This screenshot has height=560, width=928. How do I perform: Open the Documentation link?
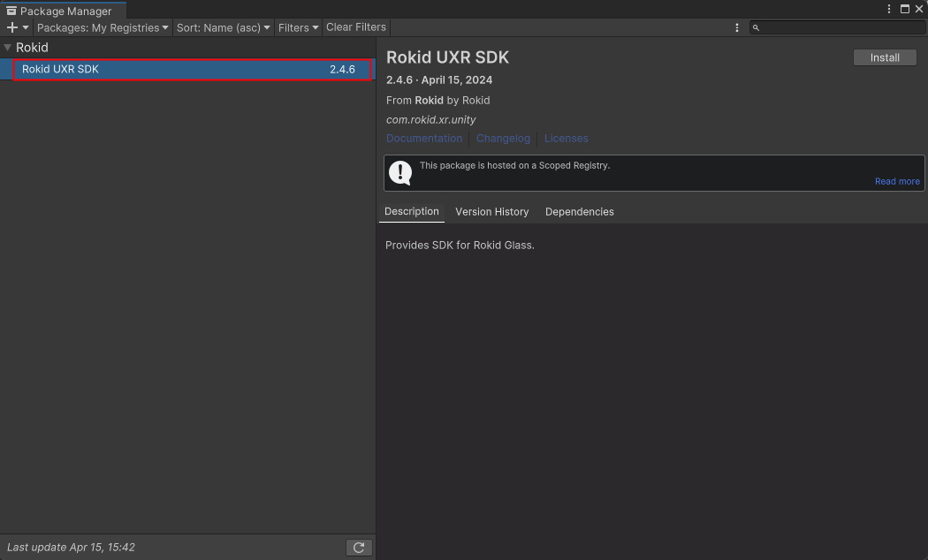click(x=424, y=139)
